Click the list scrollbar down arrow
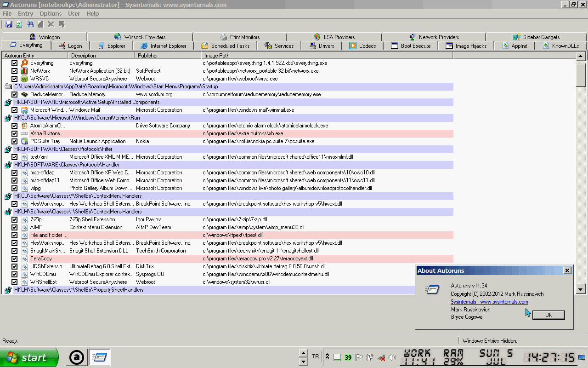This screenshot has width=588, height=368. pos(581,289)
